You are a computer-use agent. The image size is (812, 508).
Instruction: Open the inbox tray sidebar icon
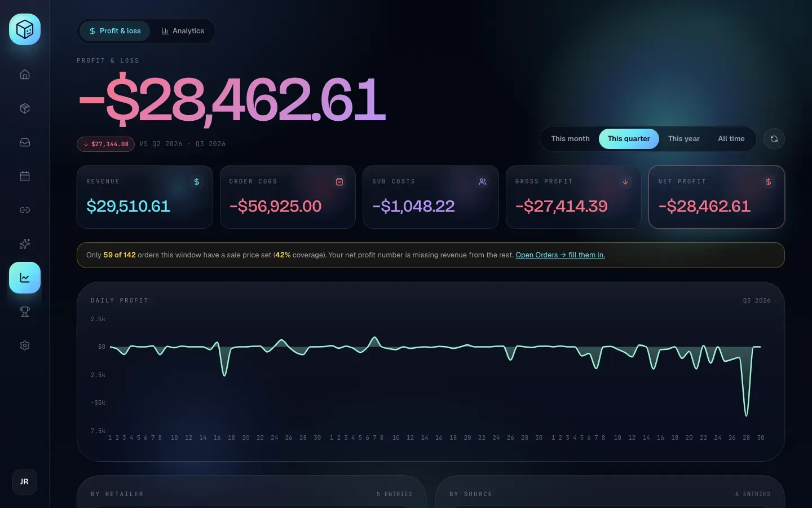tap(25, 142)
